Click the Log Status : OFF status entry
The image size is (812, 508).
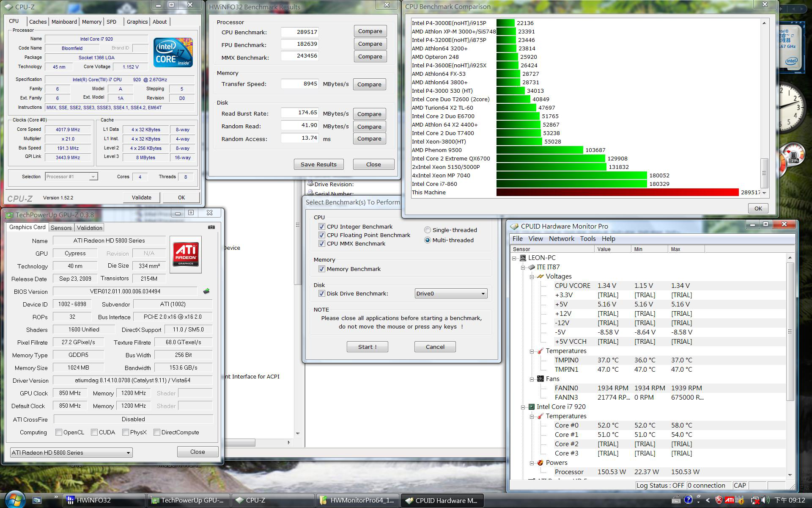coord(660,486)
